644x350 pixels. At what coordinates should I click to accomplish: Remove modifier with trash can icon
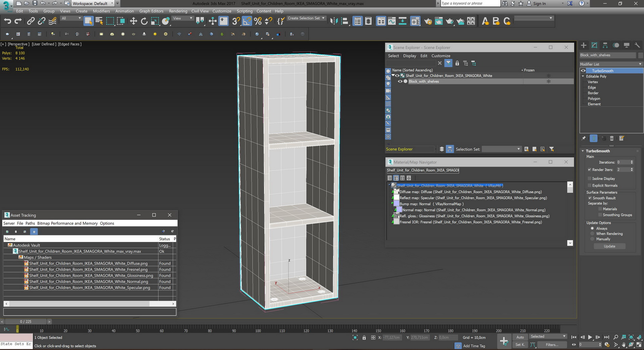(611, 138)
